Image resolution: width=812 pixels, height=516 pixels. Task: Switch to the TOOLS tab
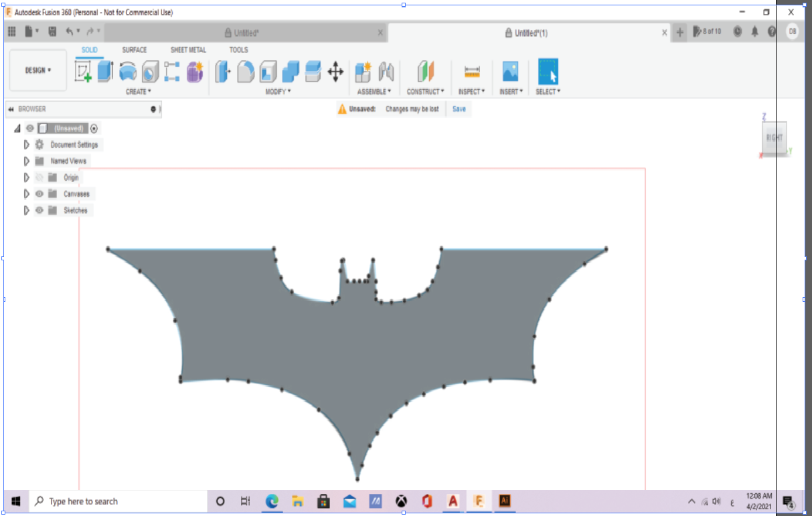pos(239,50)
